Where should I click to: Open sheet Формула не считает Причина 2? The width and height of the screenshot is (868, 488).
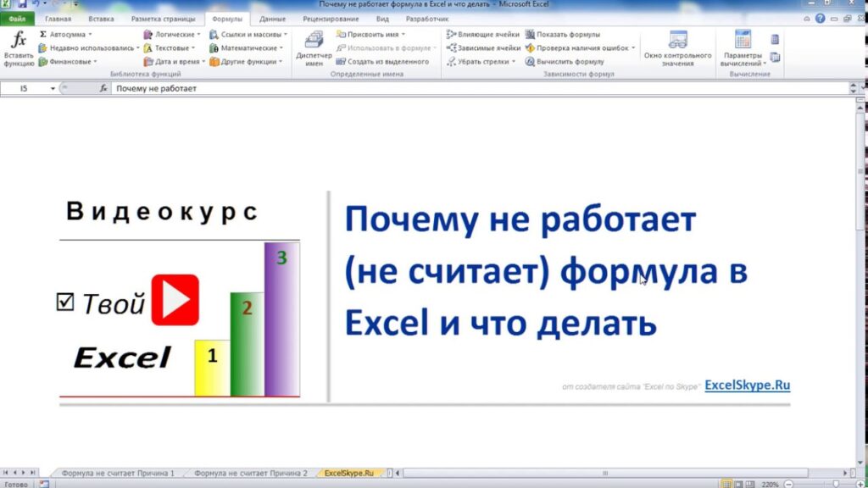[x=251, y=473]
